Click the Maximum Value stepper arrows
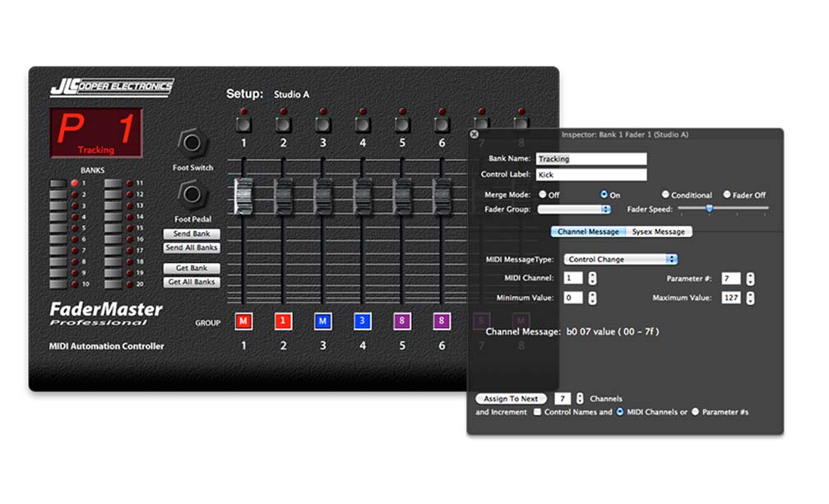This screenshot has width=829, height=504. (x=750, y=298)
